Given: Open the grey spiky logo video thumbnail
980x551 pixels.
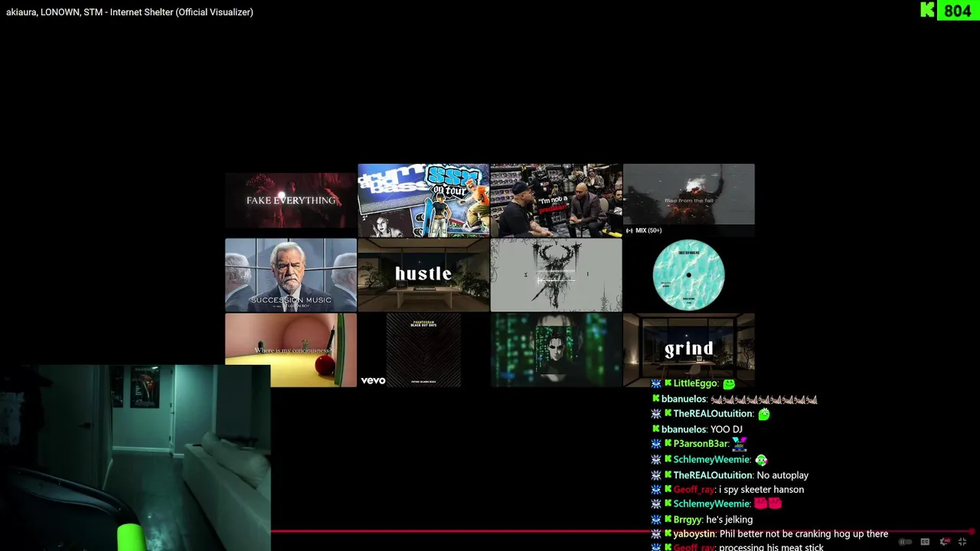Looking at the screenshot, I should coord(556,275).
